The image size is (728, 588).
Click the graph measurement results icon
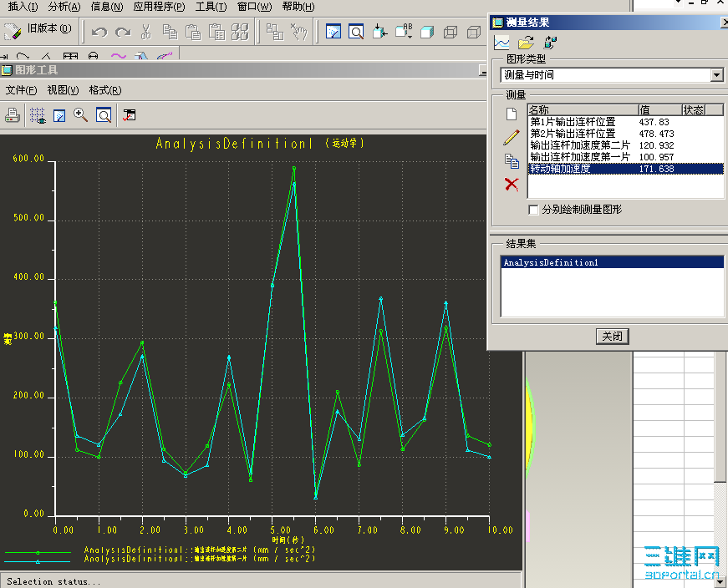click(x=502, y=43)
